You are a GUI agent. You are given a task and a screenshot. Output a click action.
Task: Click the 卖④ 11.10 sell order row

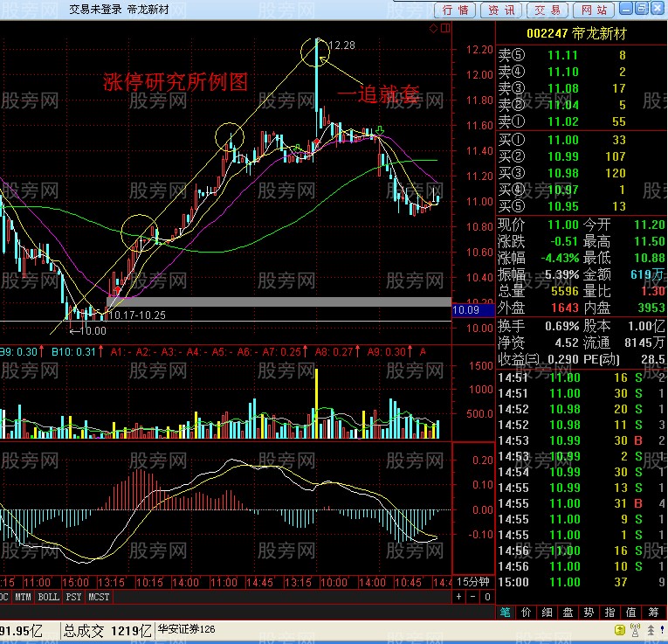tap(582, 72)
